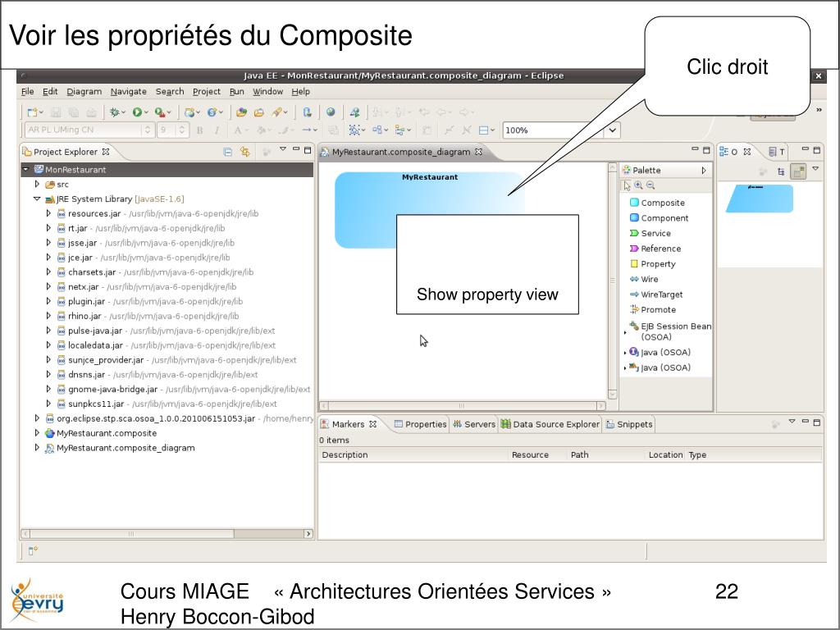Open the font name AR PL UMing CN dropdown
Screen dimensions: 840x630
[x=148, y=130]
